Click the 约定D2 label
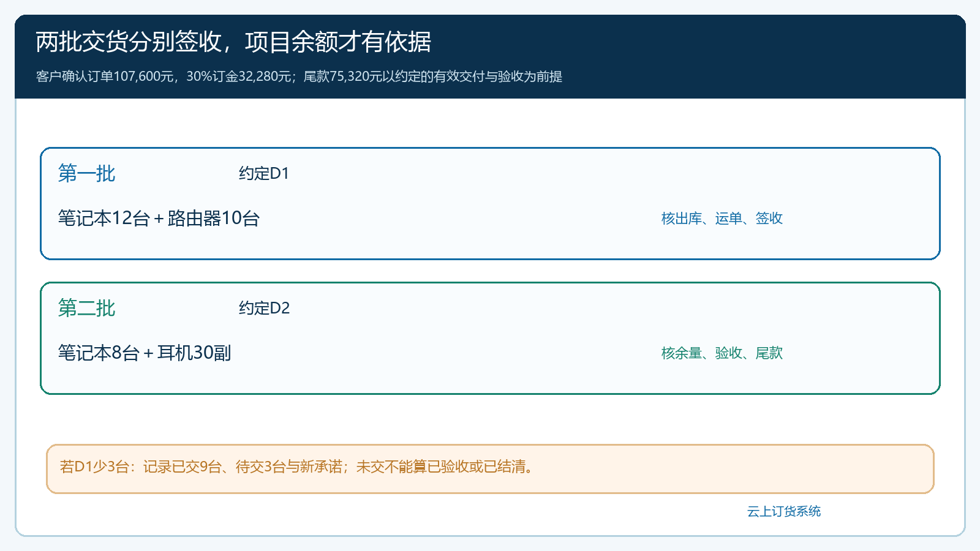This screenshot has height=551, width=980. [265, 308]
